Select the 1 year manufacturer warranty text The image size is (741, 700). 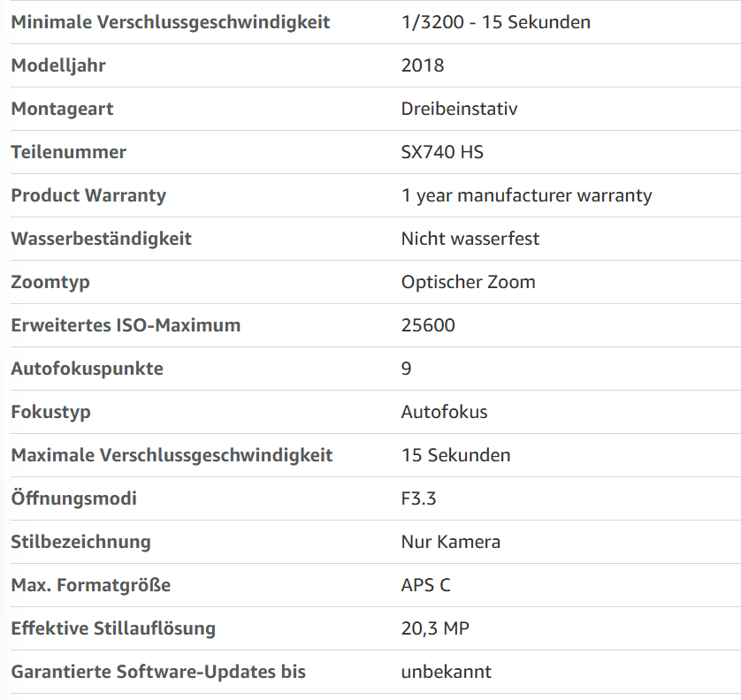[x=526, y=195]
